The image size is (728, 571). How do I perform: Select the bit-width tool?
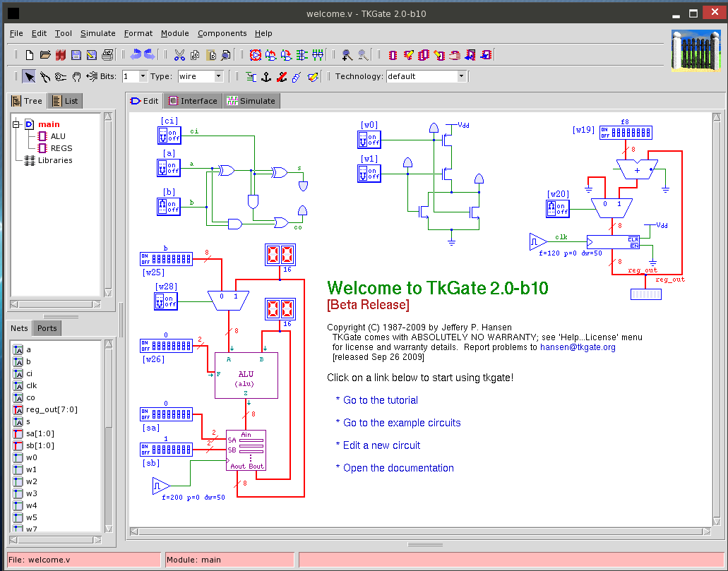click(x=92, y=77)
